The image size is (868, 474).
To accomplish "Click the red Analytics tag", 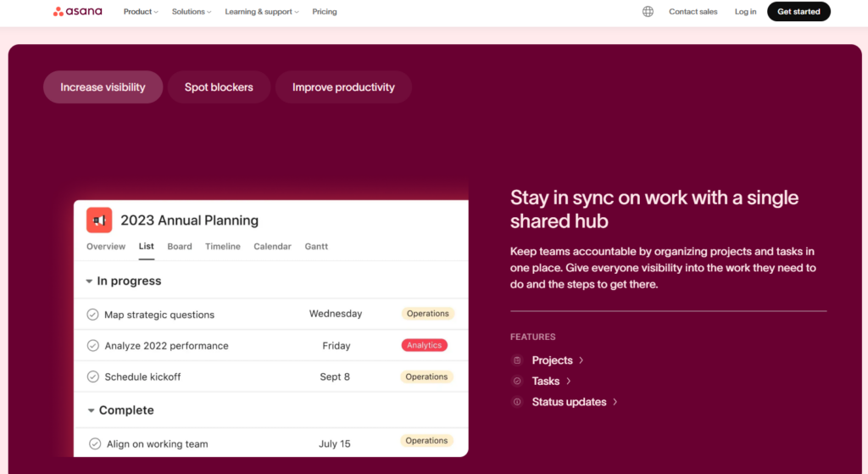I will (424, 345).
